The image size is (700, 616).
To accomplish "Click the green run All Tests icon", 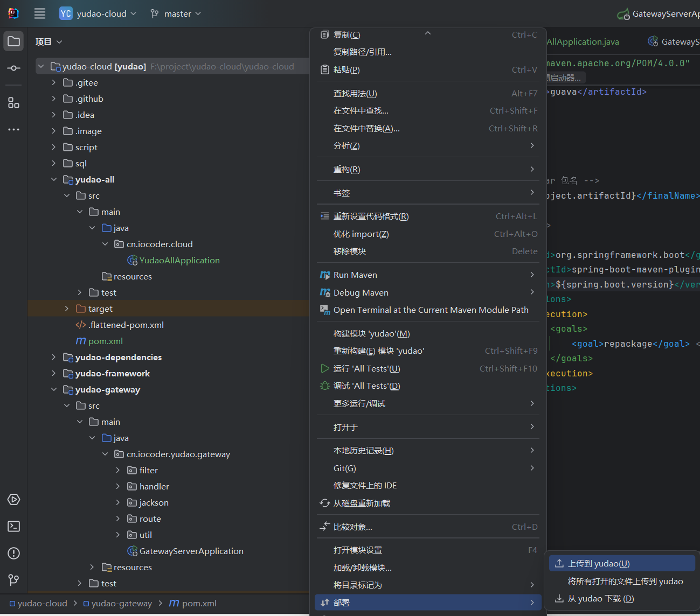I will point(325,369).
